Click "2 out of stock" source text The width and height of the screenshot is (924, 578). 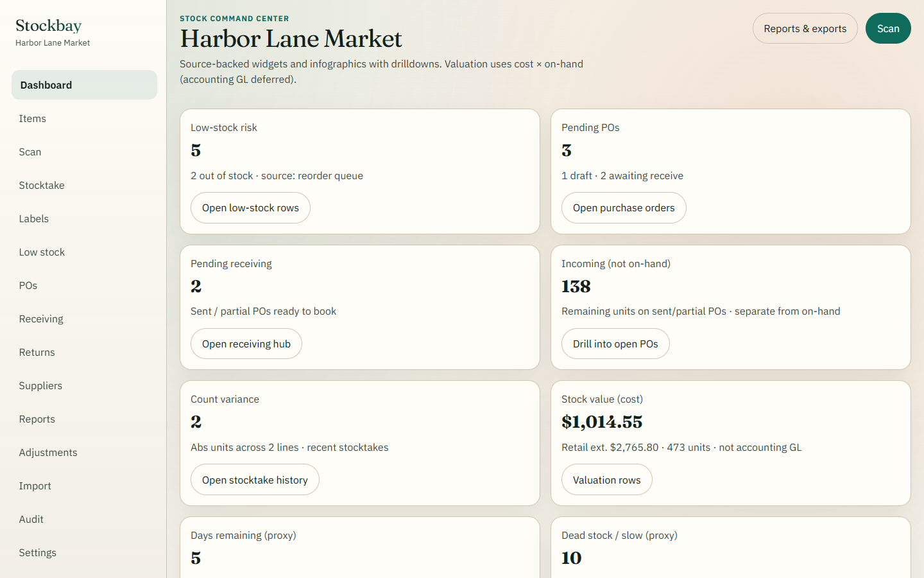tap(277, 176)
